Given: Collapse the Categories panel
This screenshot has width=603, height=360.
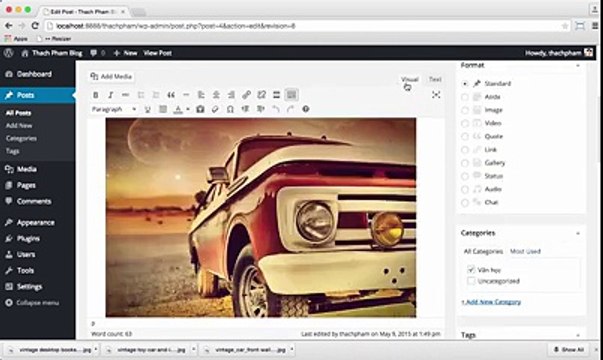Looking at the screenshot, I should point(578,233).
